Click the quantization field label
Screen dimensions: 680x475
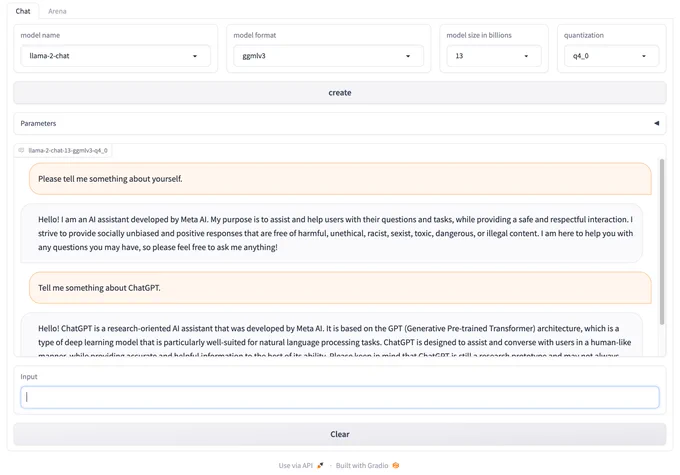click(x=584, y=35)
